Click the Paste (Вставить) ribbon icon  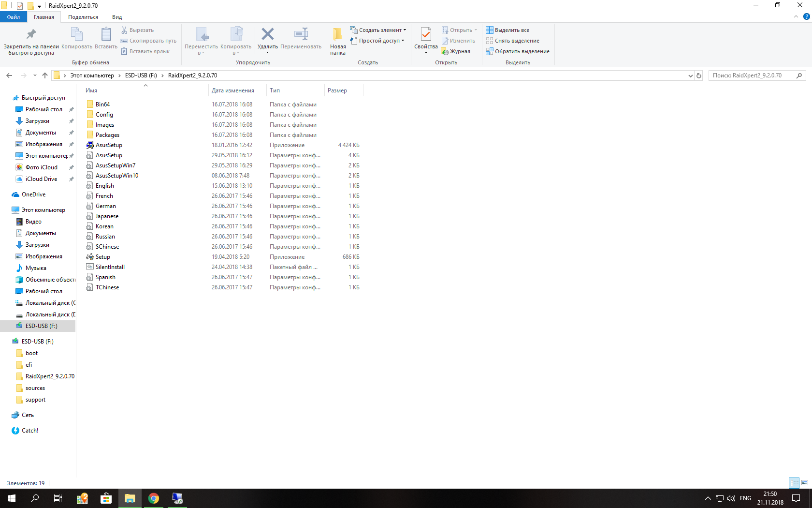point(106,34)
